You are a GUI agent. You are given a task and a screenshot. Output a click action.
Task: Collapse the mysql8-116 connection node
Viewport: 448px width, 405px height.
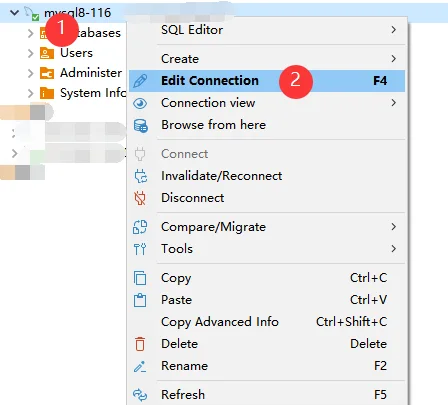[x=14, y=13]
